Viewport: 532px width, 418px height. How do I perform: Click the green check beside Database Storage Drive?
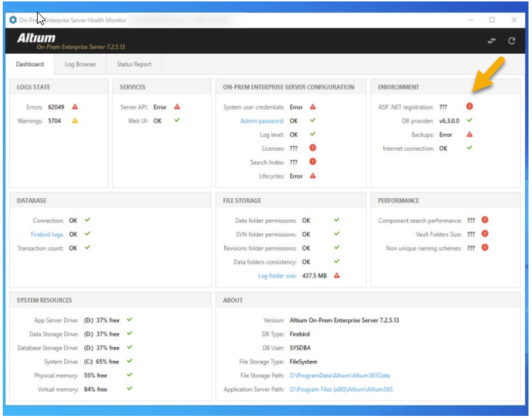(x=130, y=347)
